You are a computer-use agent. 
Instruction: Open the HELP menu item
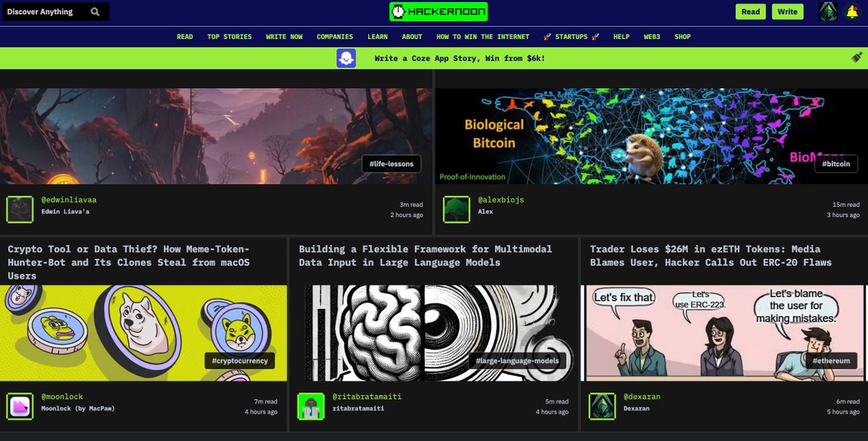(621, 37)
